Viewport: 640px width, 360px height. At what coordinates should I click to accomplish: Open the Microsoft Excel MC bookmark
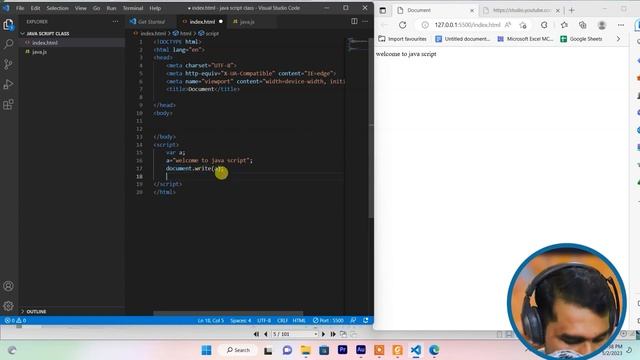pos(525,39)
